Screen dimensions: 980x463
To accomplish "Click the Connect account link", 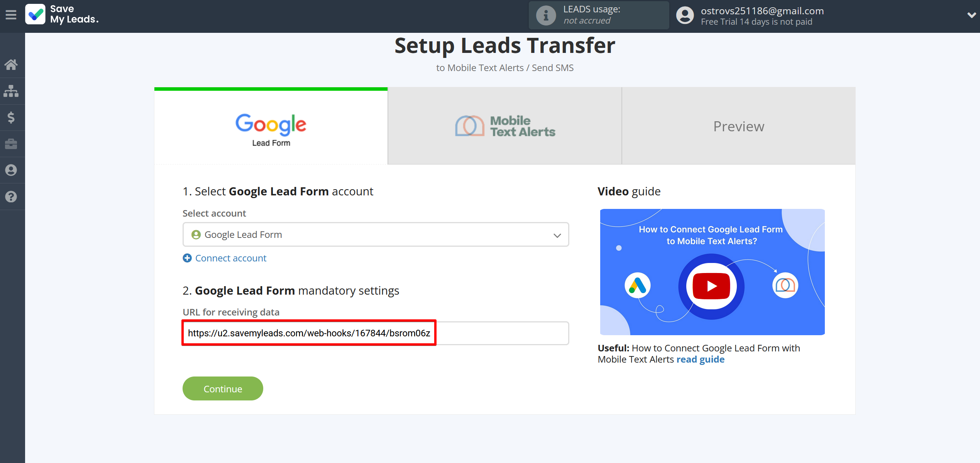I will pyautogui.click(x=231, y=258).
